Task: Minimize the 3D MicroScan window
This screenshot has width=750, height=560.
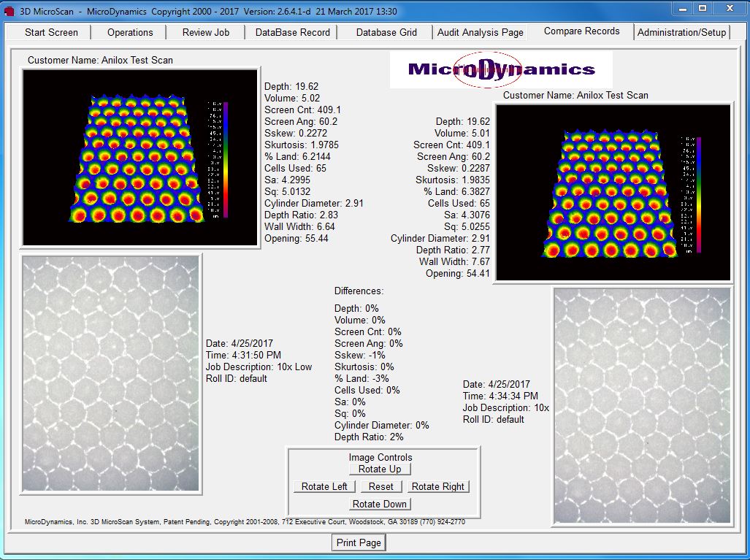Action: point(683,9)
